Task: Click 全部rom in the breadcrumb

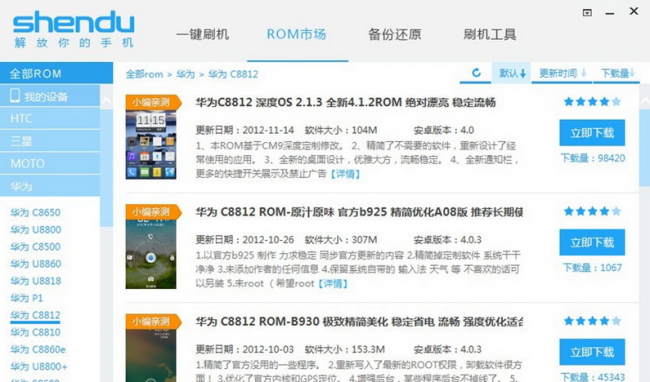Action: (144, 74)
